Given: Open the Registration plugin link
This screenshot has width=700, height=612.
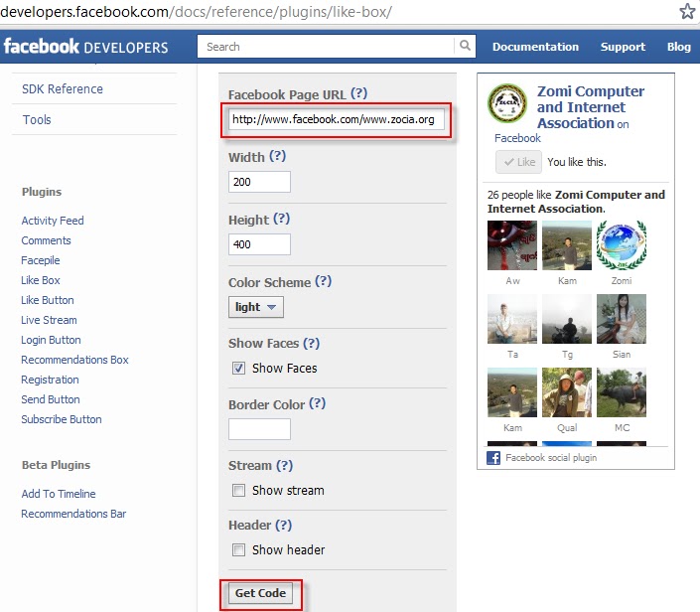Looking at the screenshot, I should tap(50, 380).
